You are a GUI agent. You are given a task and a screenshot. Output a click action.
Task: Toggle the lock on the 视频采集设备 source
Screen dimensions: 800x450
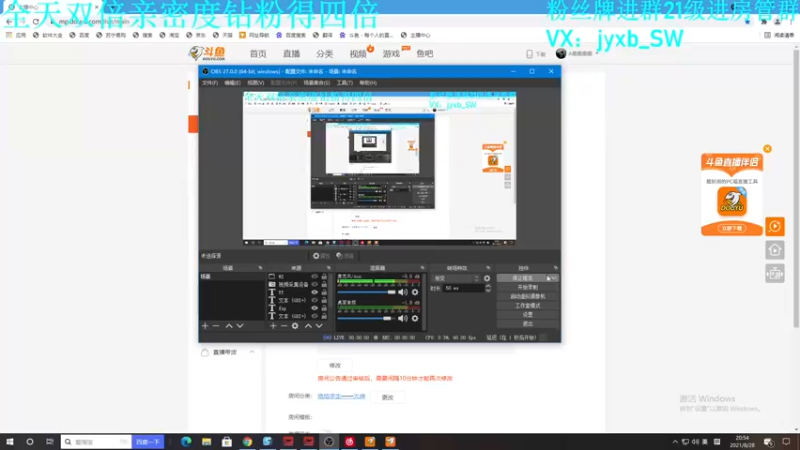(324, 284)
